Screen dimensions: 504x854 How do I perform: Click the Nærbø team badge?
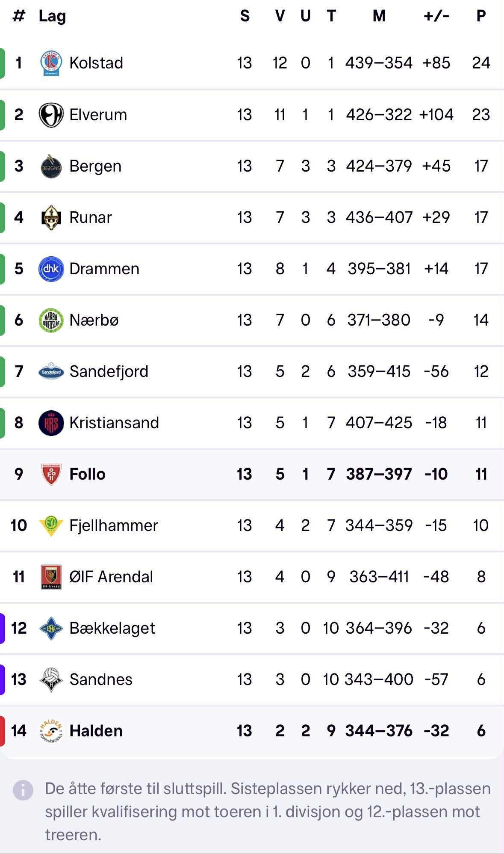click(51, 320)
